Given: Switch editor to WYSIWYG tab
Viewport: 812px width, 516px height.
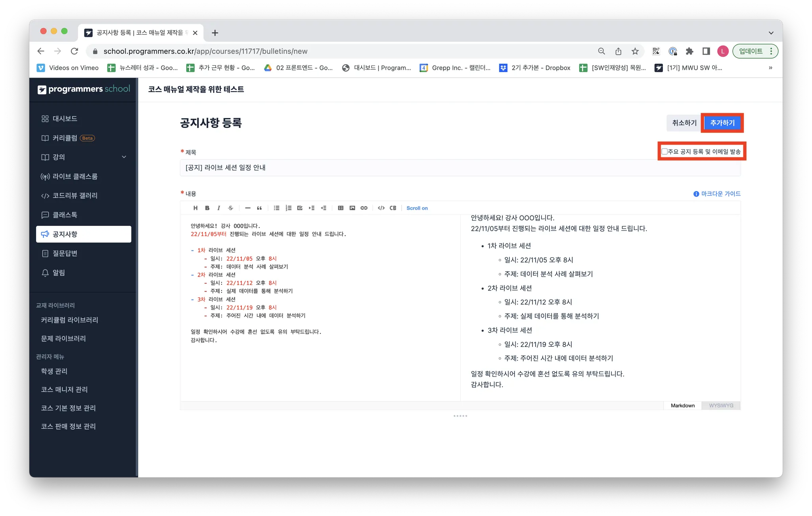Looking at the screenshot, I should coord(721,405).
